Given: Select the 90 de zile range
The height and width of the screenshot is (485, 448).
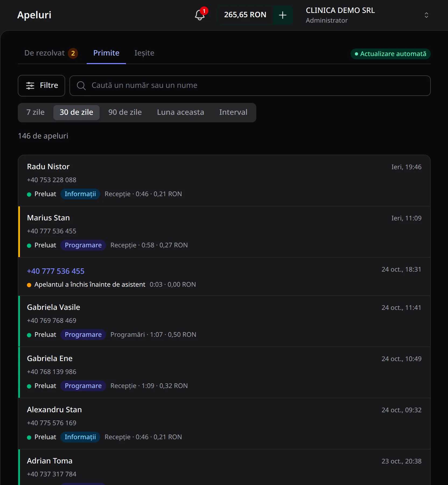Looking at the screenshot, I should [x=125, y=112].
